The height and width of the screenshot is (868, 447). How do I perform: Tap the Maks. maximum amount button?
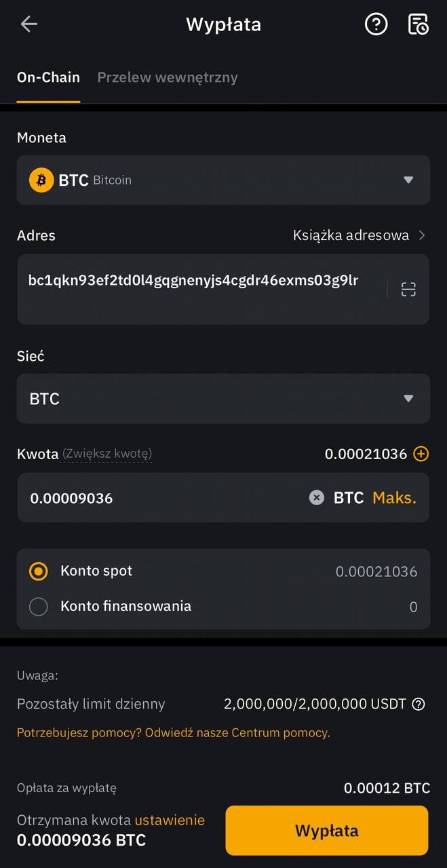(394, 498)
